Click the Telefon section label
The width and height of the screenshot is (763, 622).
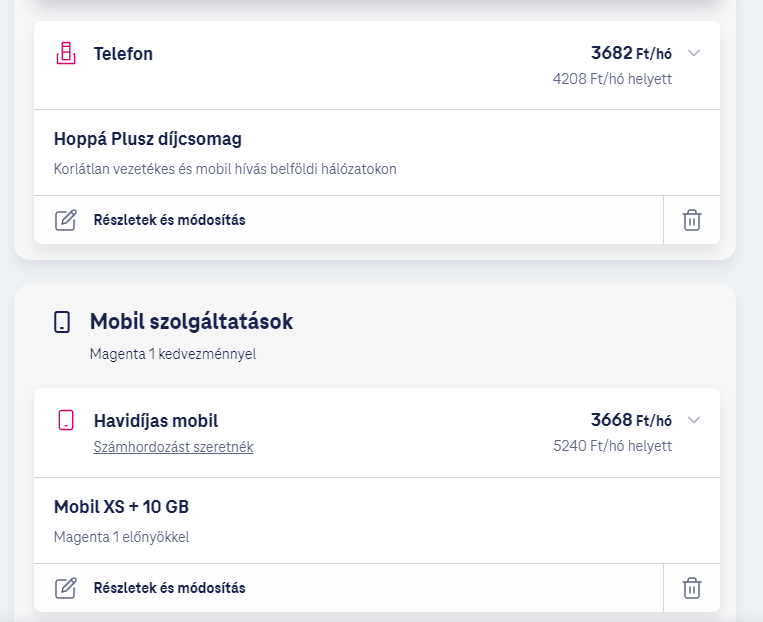(123, 54)
